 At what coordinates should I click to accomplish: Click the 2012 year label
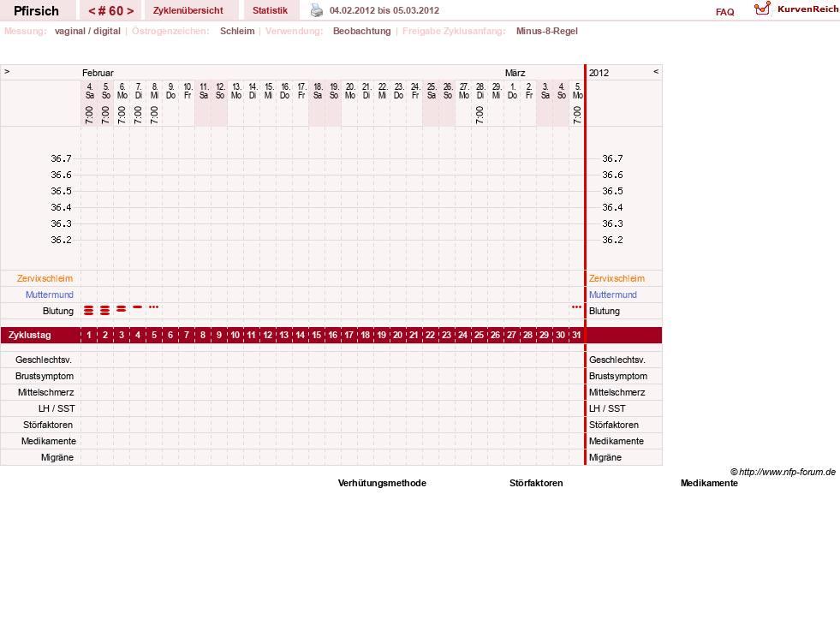(599, 73)
